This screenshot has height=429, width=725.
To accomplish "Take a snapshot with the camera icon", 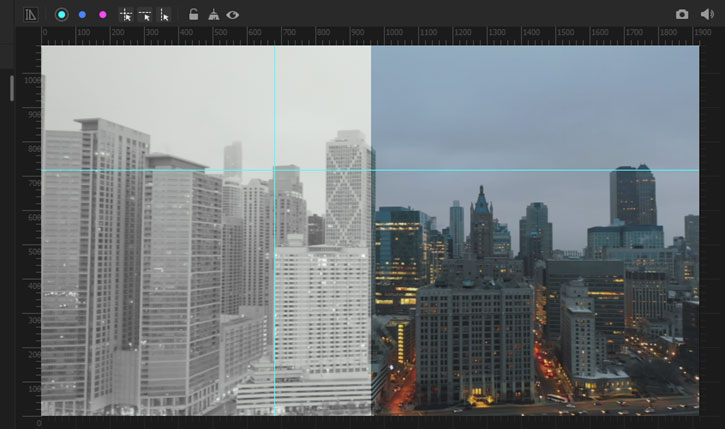I will pos(682,15).
